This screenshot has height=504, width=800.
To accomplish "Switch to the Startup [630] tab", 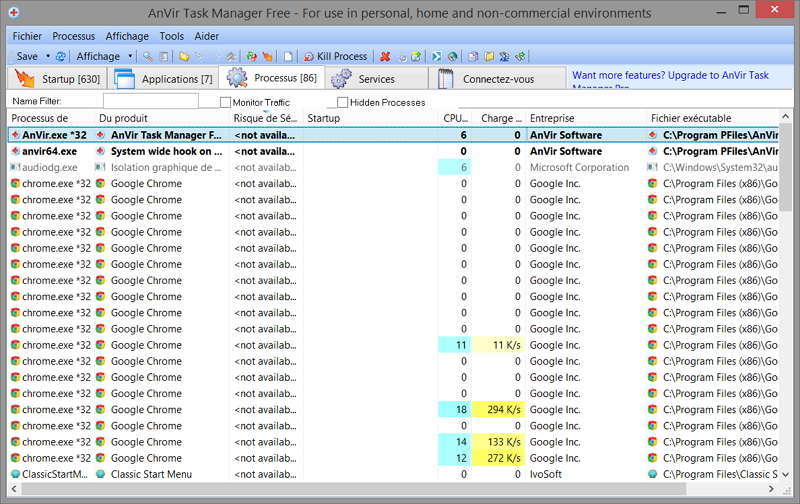I will [x=59, y=79].
